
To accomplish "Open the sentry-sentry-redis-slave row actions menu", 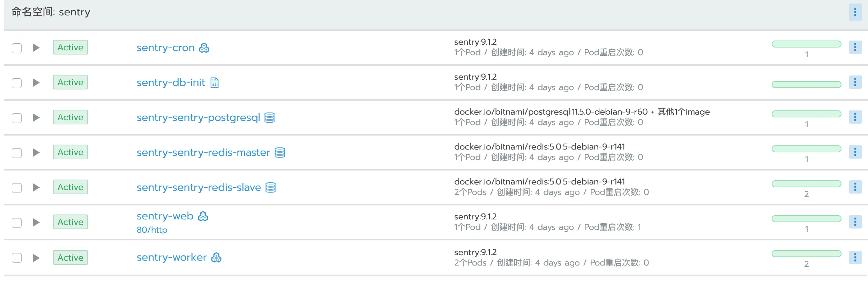I will (x=855, y=187).
